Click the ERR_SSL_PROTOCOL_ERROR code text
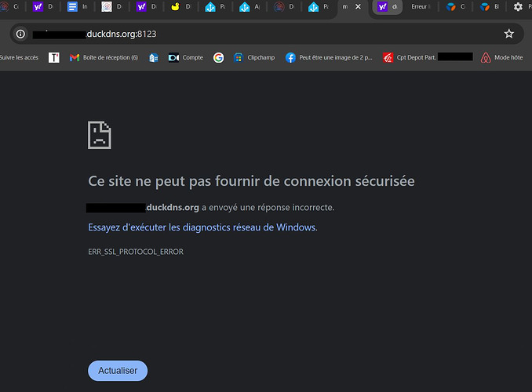The image size is (532, 392). point(136,252)
